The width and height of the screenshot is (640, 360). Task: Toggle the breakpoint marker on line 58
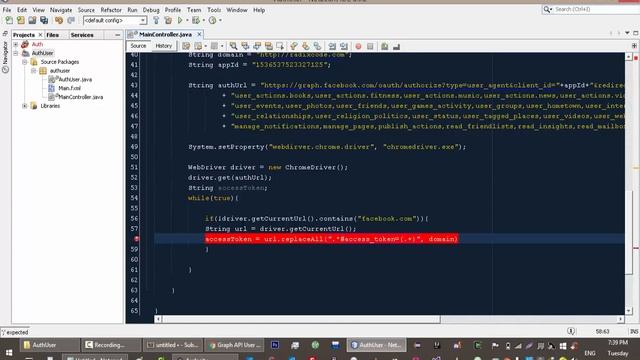(137, 239)
